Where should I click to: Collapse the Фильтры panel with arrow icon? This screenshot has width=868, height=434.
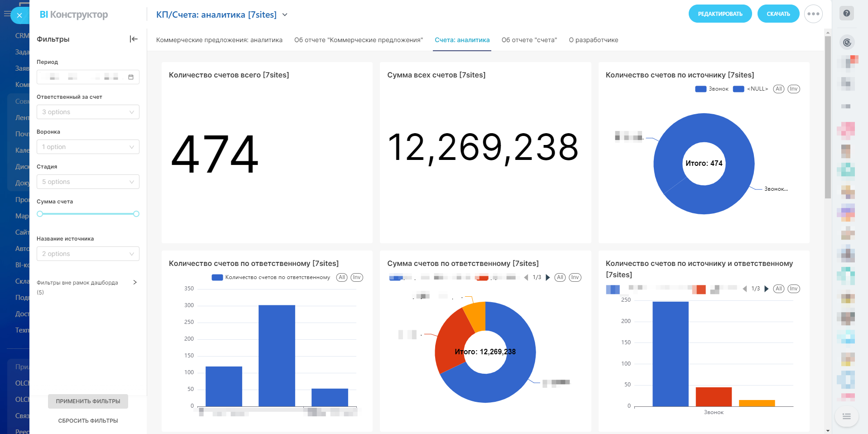click(x=134, y=39)
